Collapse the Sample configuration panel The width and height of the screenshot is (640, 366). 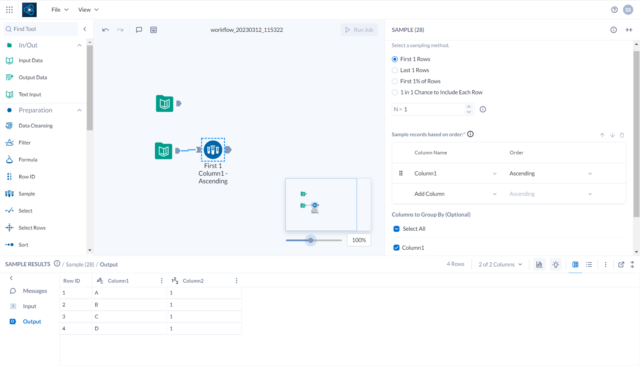629,30
